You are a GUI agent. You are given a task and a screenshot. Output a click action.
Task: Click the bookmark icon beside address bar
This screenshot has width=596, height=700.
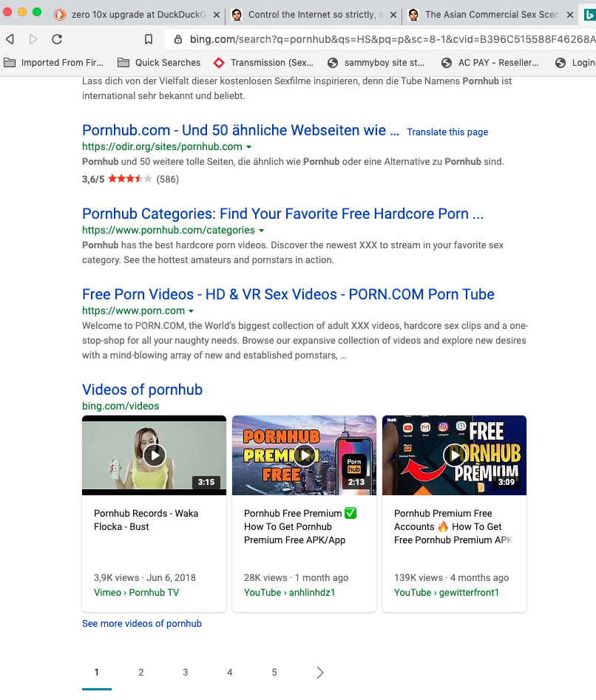pos(149,39)
